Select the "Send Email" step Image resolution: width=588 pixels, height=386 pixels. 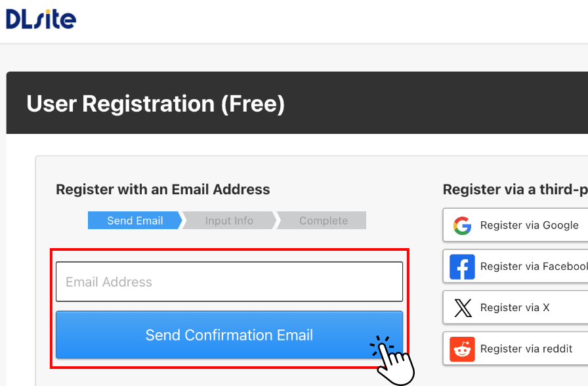135,221
